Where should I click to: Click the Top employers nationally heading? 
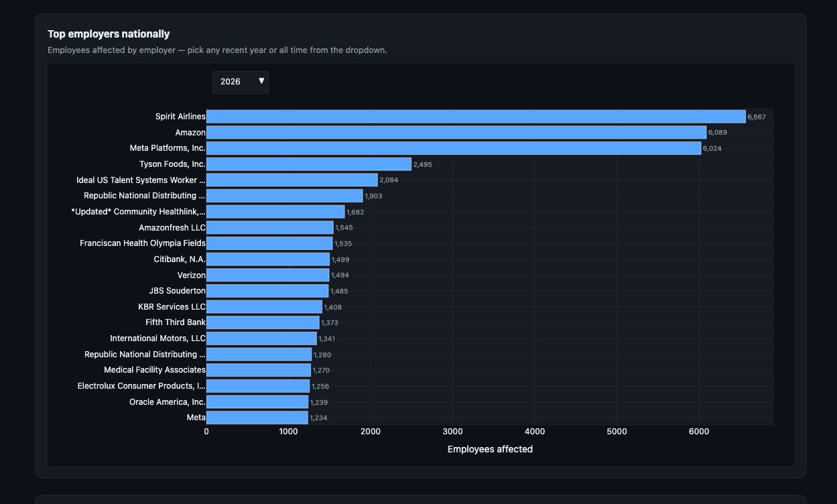pyautogui.click(x=109, y=34)
